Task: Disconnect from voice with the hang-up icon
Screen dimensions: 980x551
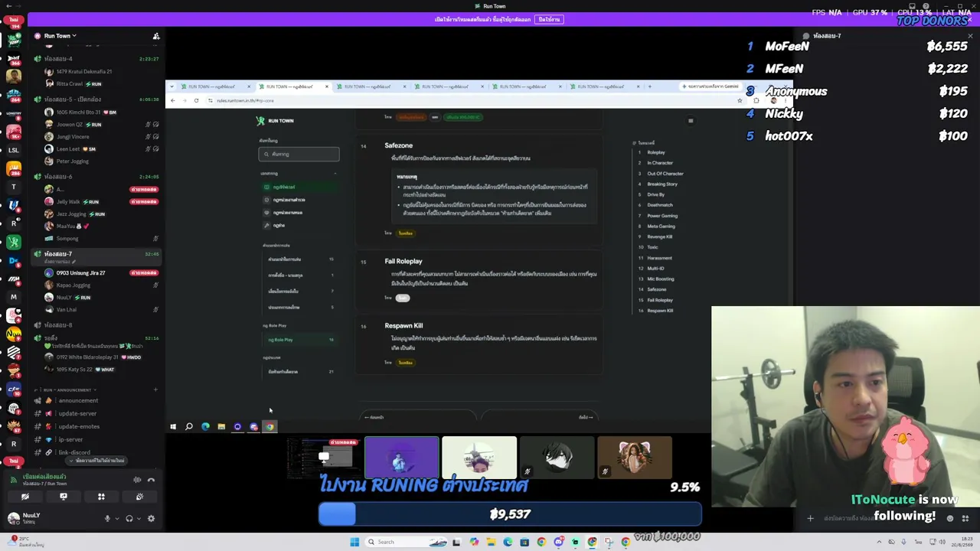Action: [151, 480]
